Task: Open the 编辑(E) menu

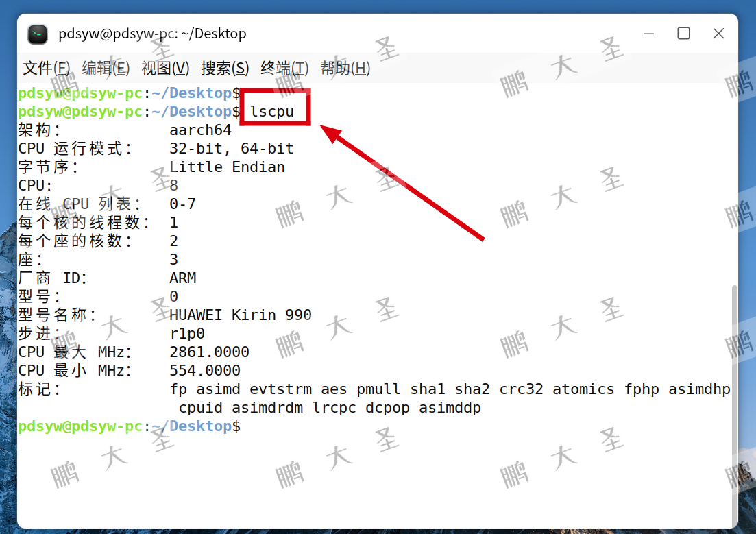Action: click(x=106, y=68)
